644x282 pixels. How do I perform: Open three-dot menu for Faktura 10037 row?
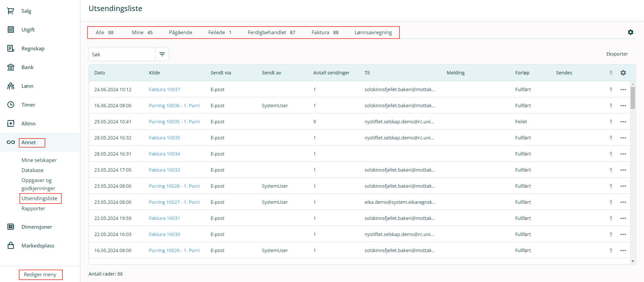tap(623, 90)
